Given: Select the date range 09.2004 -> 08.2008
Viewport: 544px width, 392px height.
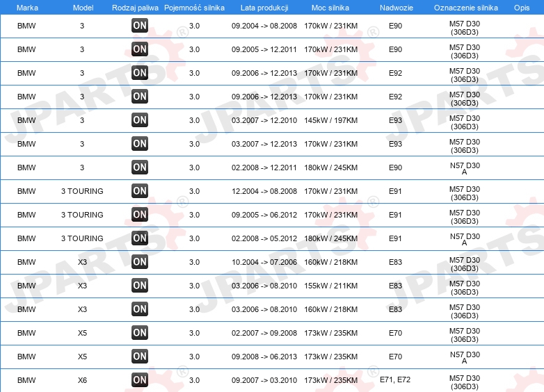Looking at the screenshot, I should [264, 26].
